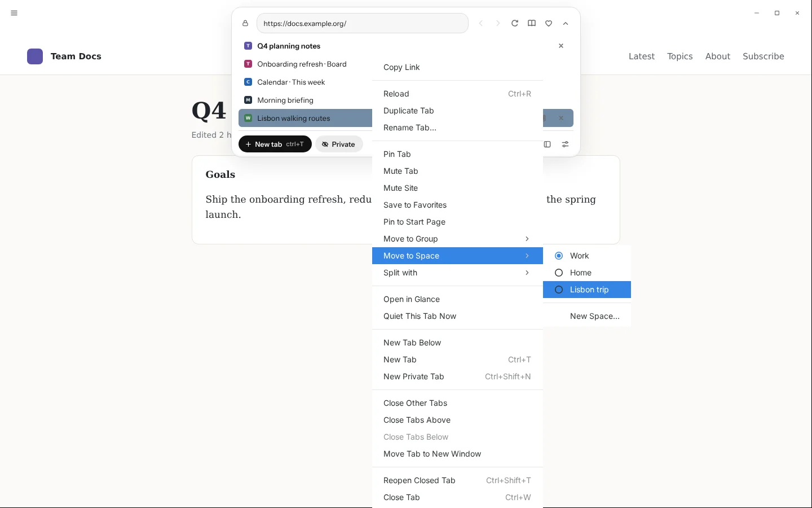Click the New tab button
The image size is (812, 508).
point(275,144)
